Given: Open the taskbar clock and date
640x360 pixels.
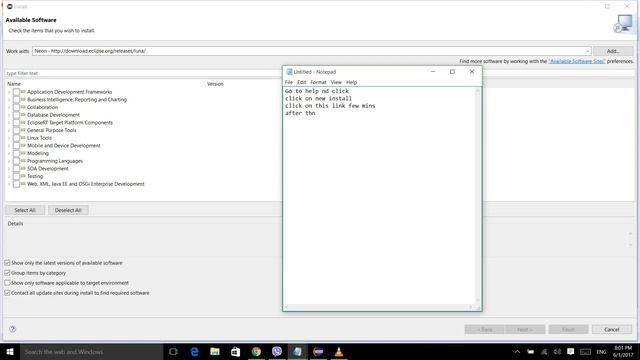Looking at the screenshot, I should click(623, 352).
